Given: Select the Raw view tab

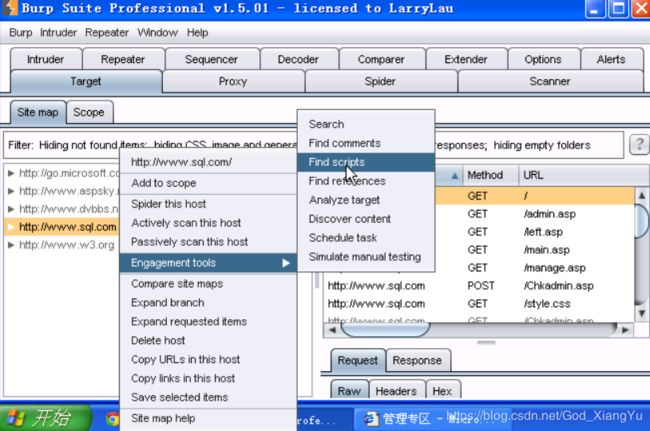Looking at the screenshot, I should (x=349, y=391).
